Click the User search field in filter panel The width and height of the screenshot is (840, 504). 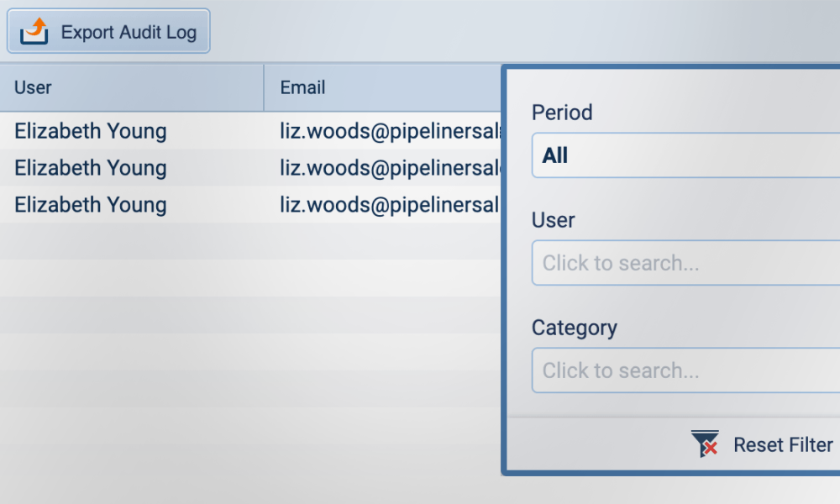click(x=685, y=263)
